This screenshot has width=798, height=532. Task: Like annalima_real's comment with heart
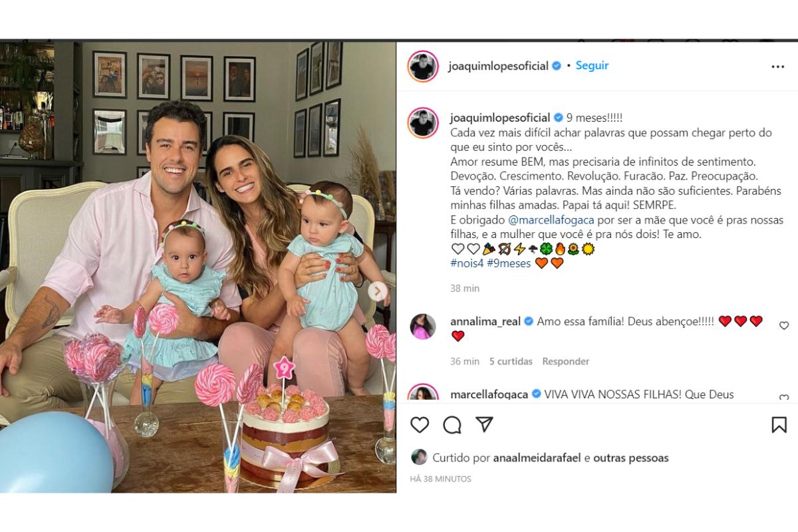783,326
